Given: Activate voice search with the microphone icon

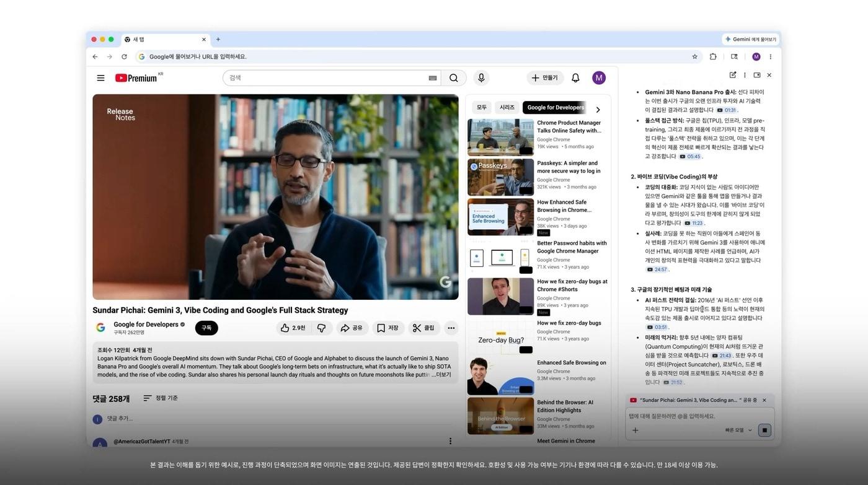Looking at the screenshot, I should coord(480,77).
